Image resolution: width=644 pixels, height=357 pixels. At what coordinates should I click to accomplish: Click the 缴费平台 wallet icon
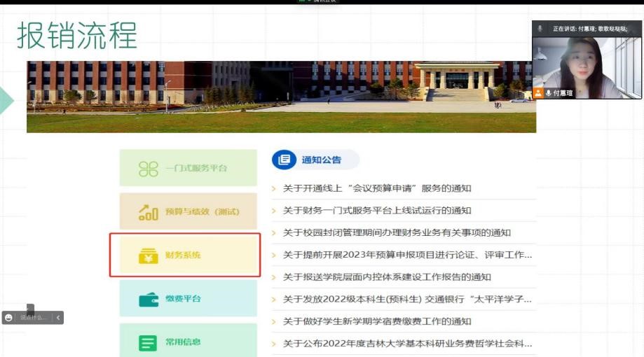tap(149, 299)
